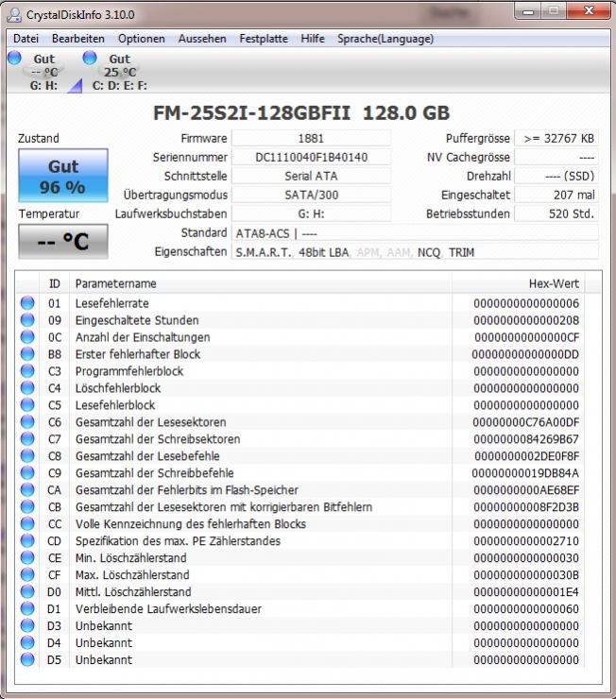
Task: Open the Festplatte menu
Action: tap(264, 39)
